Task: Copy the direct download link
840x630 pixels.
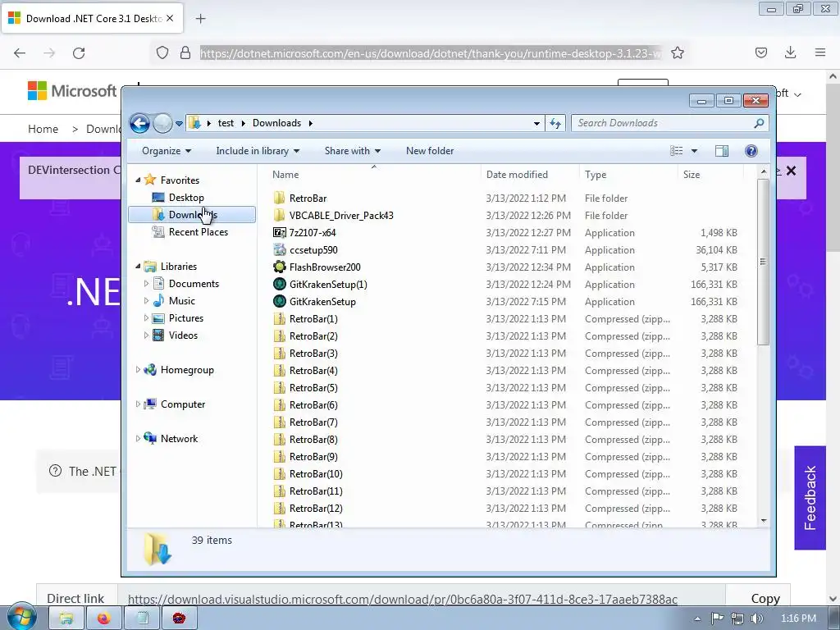Action: 765,598
